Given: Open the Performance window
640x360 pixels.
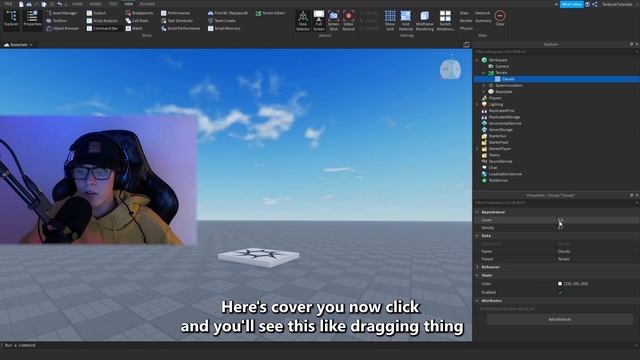Looking at the screenshot, I should coord(175,13).
